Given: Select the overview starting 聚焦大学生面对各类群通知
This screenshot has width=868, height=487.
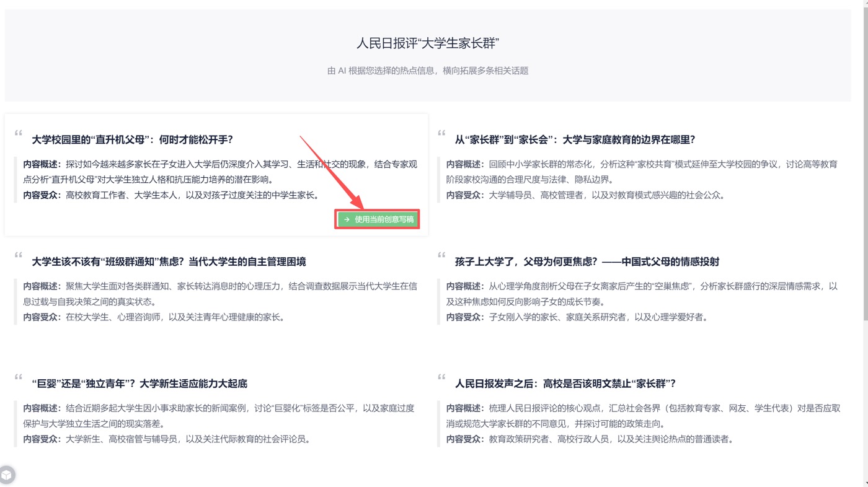Looking at the screenshot, I should tap(220, 294).
